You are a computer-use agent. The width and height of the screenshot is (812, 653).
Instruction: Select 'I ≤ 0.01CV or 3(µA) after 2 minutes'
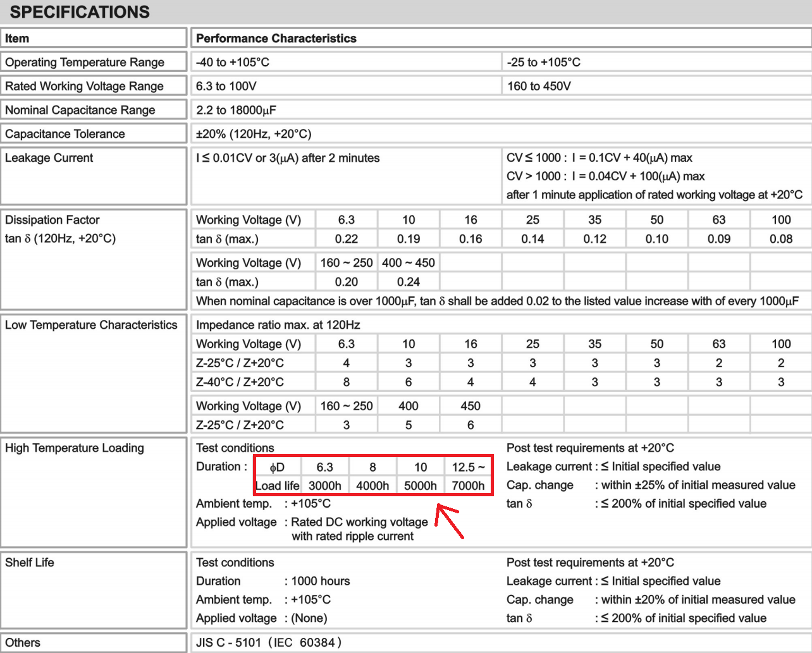click(288, 158)
